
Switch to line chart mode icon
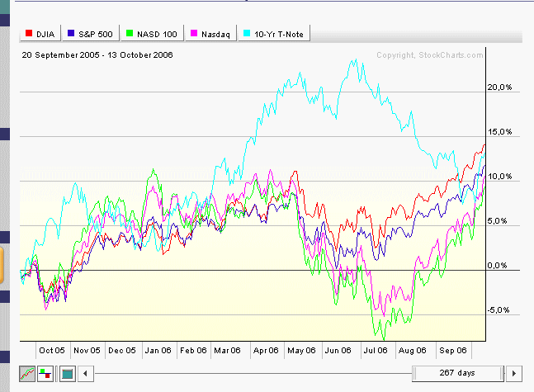pyautogui.click(x=27, y=374)
